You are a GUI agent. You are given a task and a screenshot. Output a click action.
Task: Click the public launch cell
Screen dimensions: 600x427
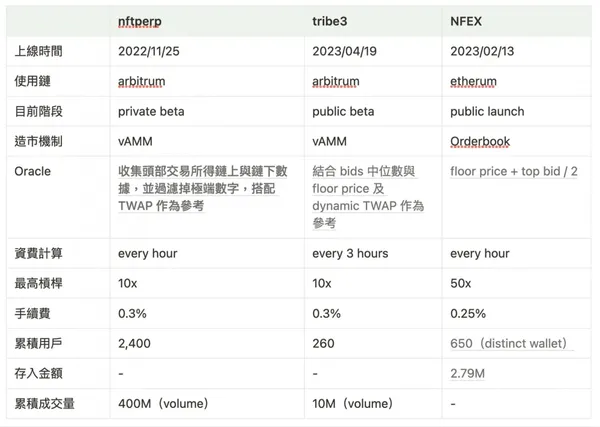(x=487, y=111)
